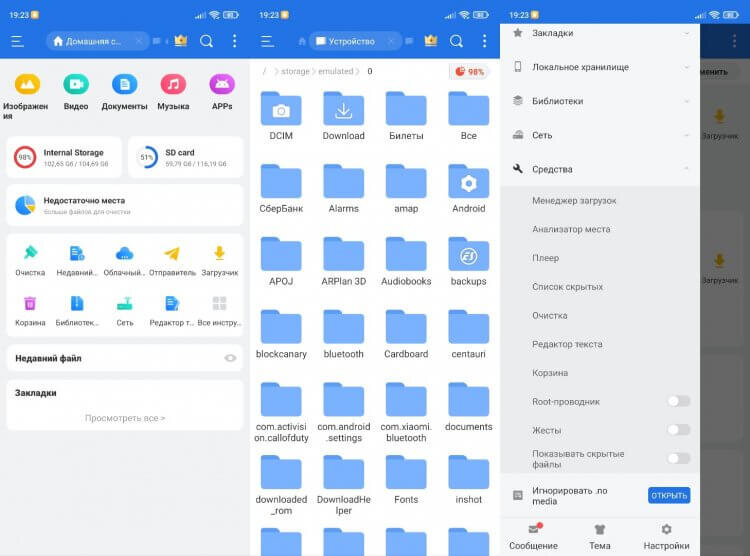Open the Тема theme button

tap(600, 537)
